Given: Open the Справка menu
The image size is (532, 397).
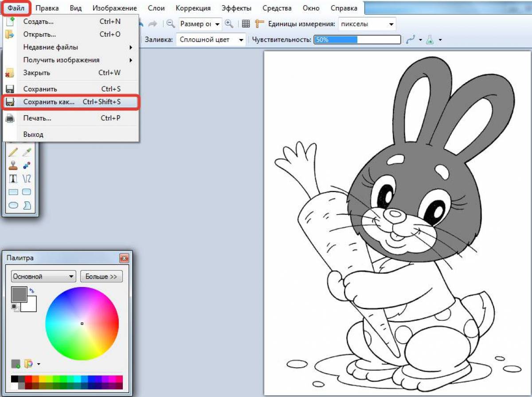Looking at the screenshot, I should [344, 8].
